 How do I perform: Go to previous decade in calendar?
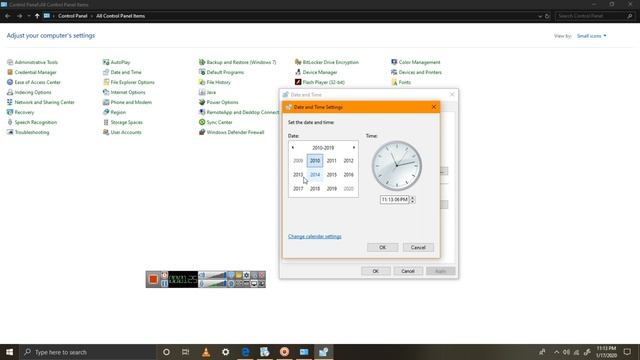(293, 148)
